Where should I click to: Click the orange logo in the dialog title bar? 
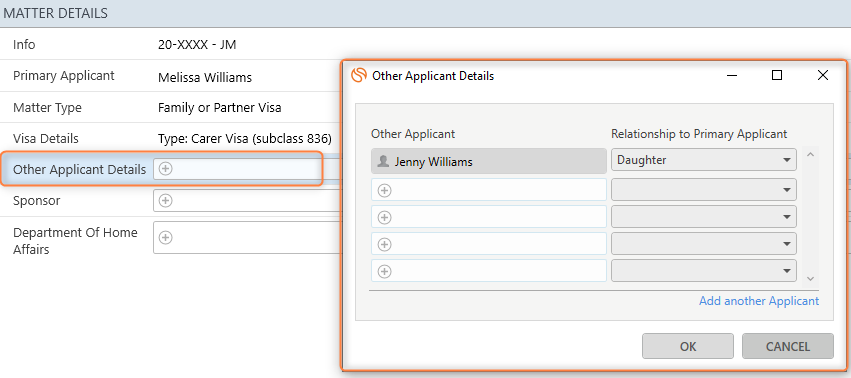(359, 75)
